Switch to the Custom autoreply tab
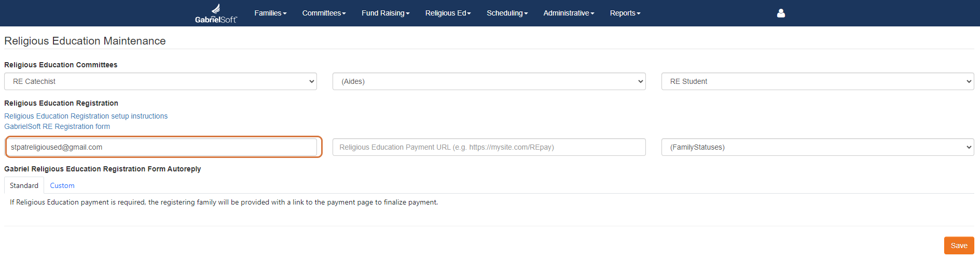The image size is (980, 261). tap(62, 185)
